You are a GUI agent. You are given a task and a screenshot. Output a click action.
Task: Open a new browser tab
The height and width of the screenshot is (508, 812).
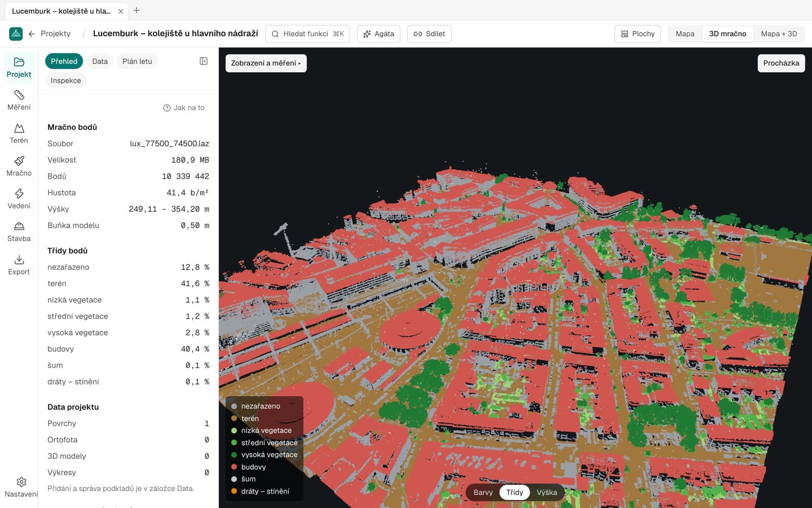(x=137, y=11)
